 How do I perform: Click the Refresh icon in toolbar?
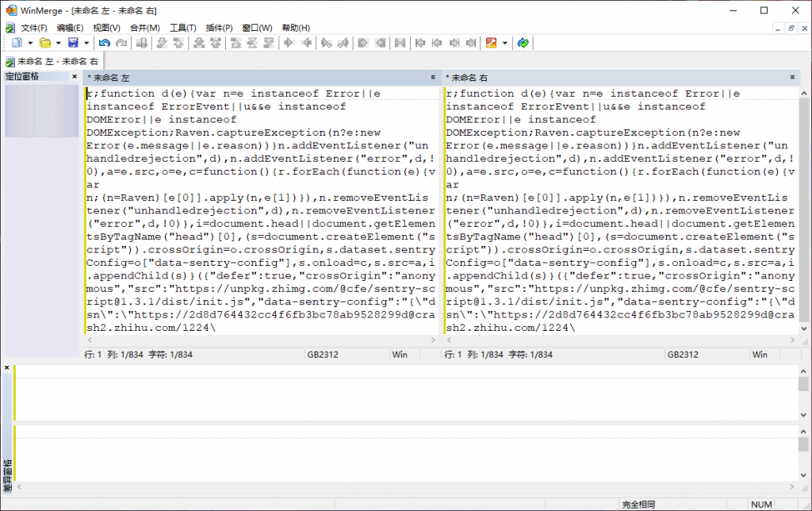point(523,43)
